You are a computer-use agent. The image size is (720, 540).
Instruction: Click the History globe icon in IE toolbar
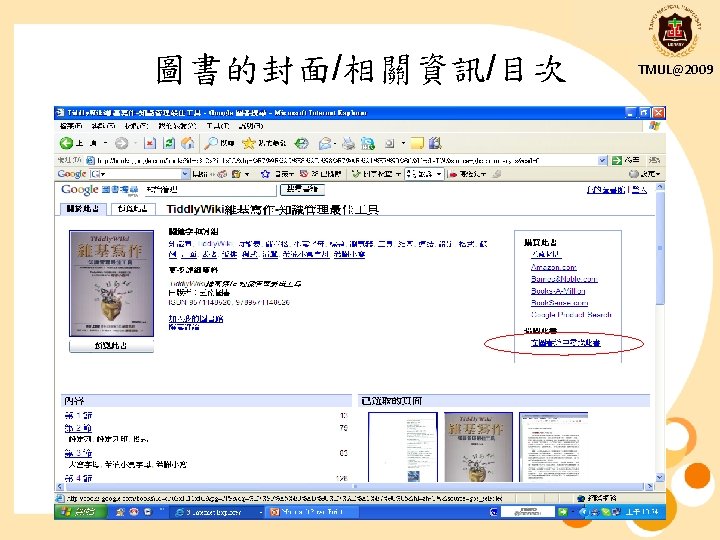(301, 144)
